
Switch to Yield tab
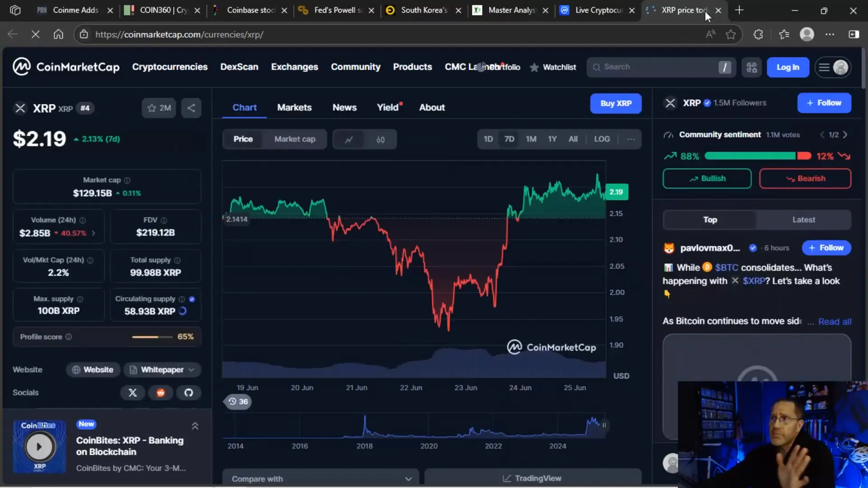[x=389, y=108]
